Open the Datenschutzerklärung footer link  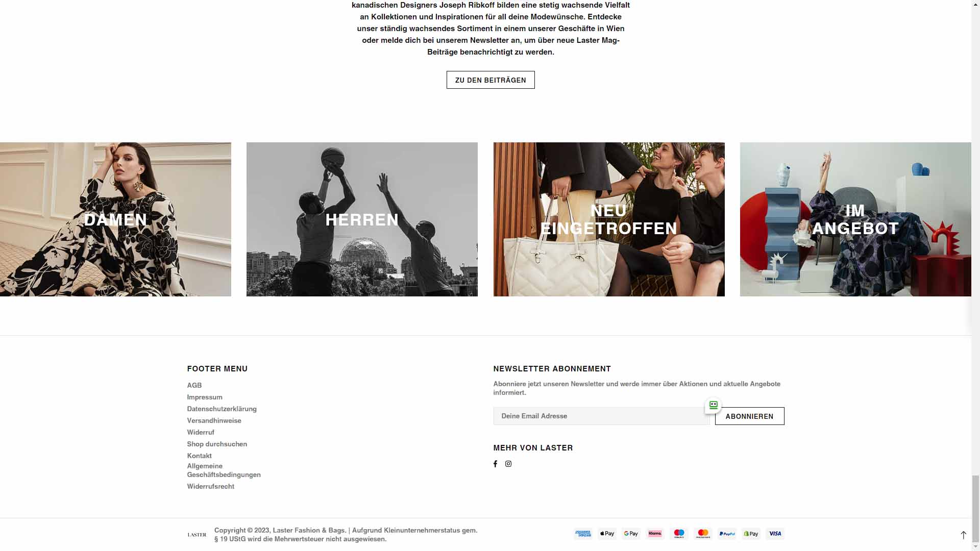click(222, 409)
